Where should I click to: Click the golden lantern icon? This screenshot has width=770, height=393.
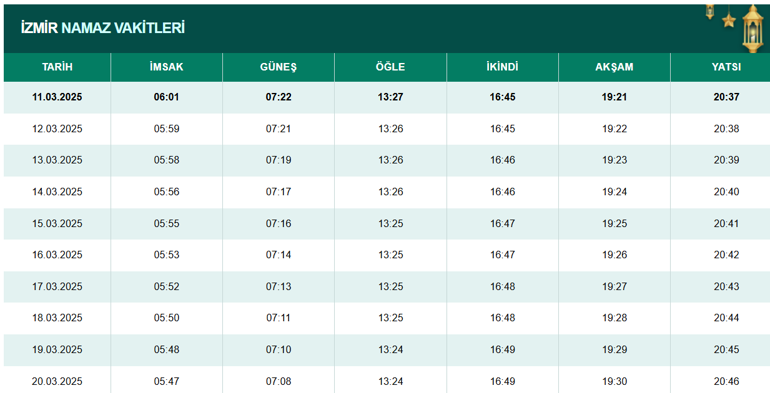pos(753,28)
